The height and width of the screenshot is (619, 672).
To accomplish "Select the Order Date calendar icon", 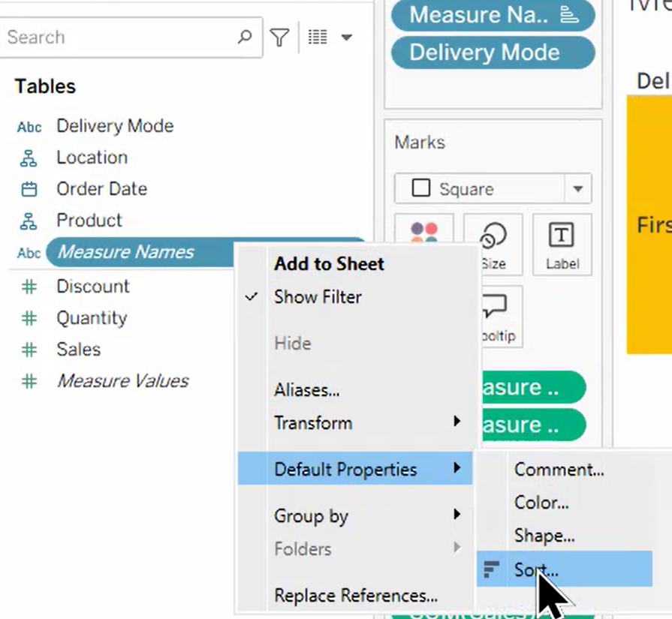I will pos(29,189).
